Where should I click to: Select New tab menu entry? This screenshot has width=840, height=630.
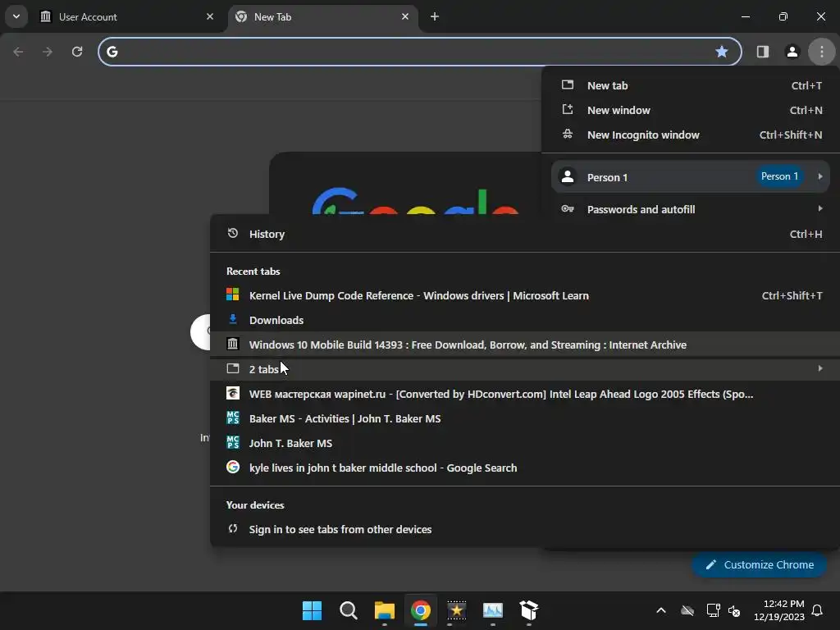coord(691,85)
